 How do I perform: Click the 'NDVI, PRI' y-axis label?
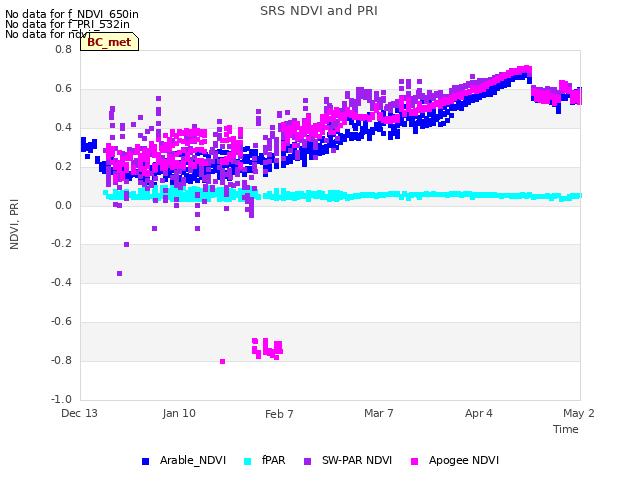click(x=14, y=224)
